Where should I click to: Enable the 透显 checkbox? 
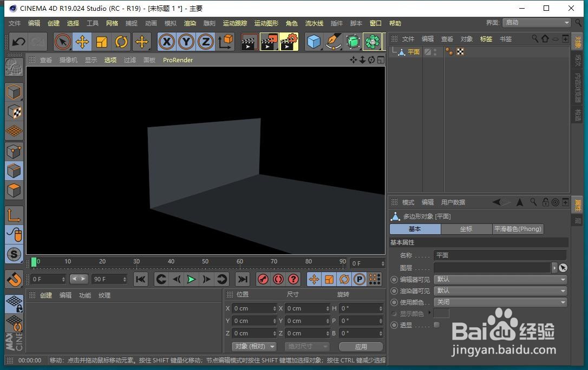(436, 325)
